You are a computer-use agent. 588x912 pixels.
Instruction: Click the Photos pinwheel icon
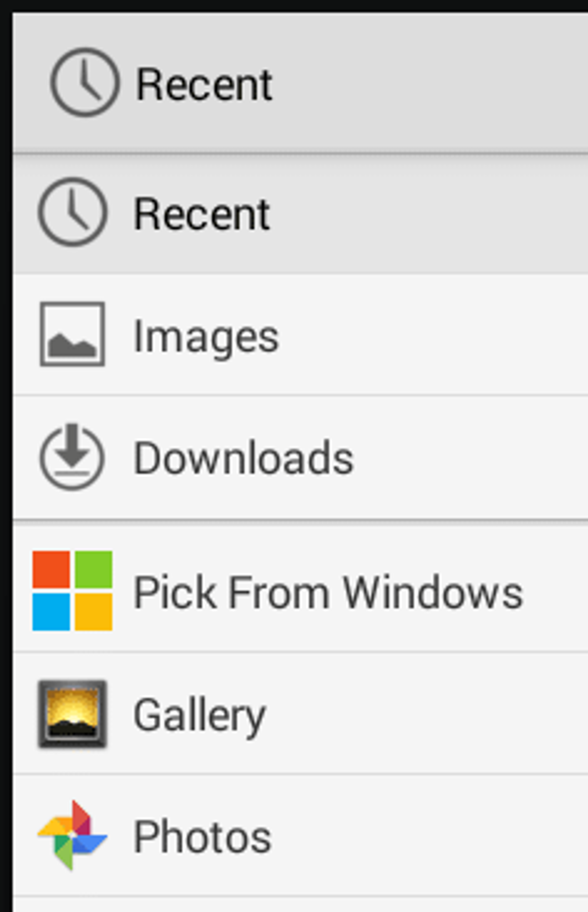(x=72, y=835)
